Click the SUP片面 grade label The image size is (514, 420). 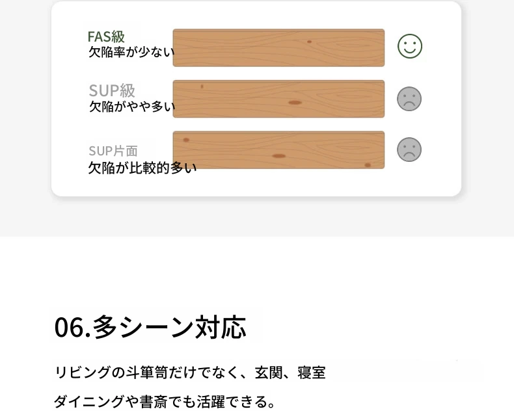(x=113, y=151)
